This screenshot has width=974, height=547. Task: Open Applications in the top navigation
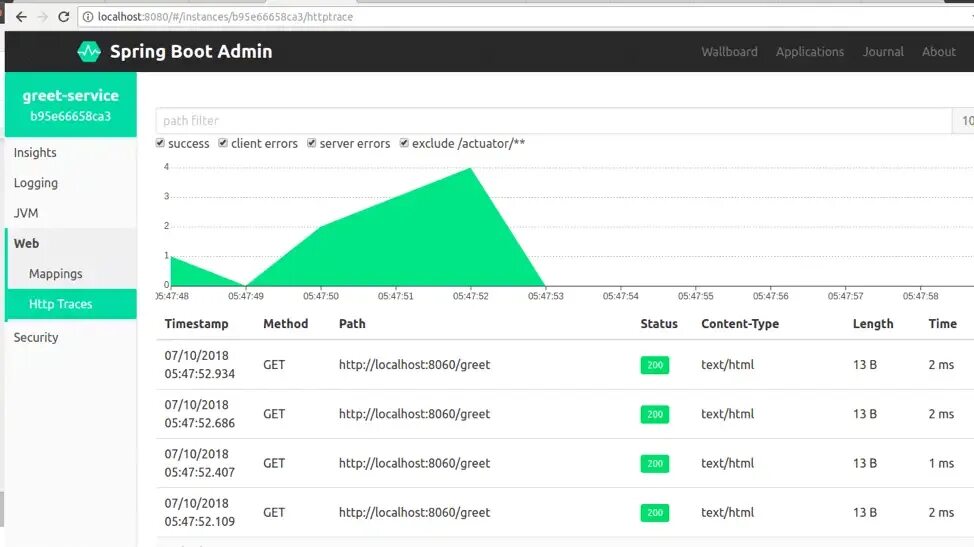[x=809, y=52]
